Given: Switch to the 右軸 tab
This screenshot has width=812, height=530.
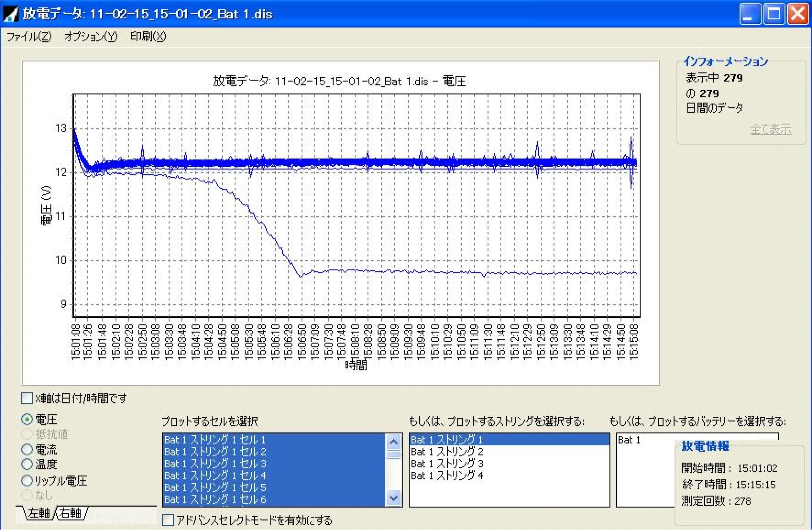Looking at the screenshot, I should click(x=71, y=513).
